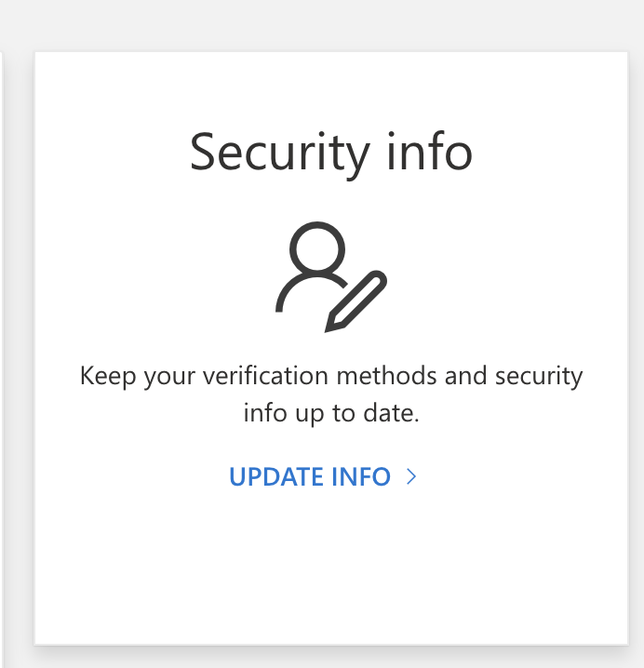Click the word UPDATE in the blue link
This screenshot has height=668, width=644.
coord(276,476)
